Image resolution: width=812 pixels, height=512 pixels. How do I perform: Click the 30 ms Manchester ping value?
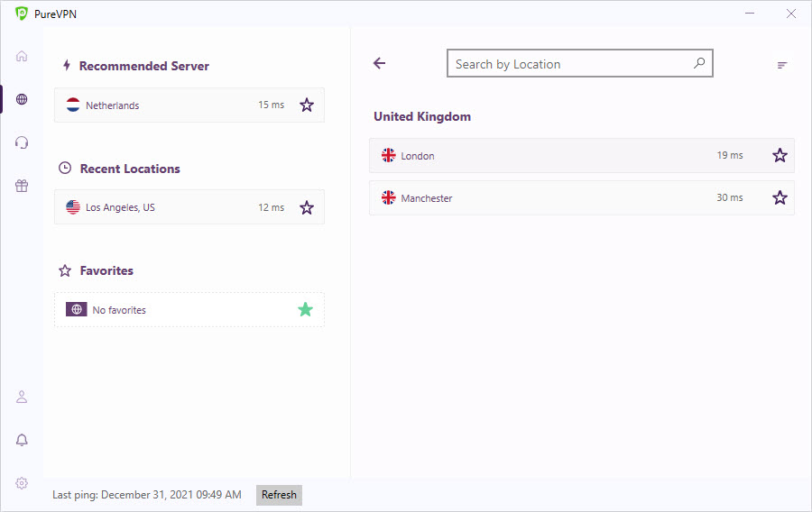click(x=730, y=197)
